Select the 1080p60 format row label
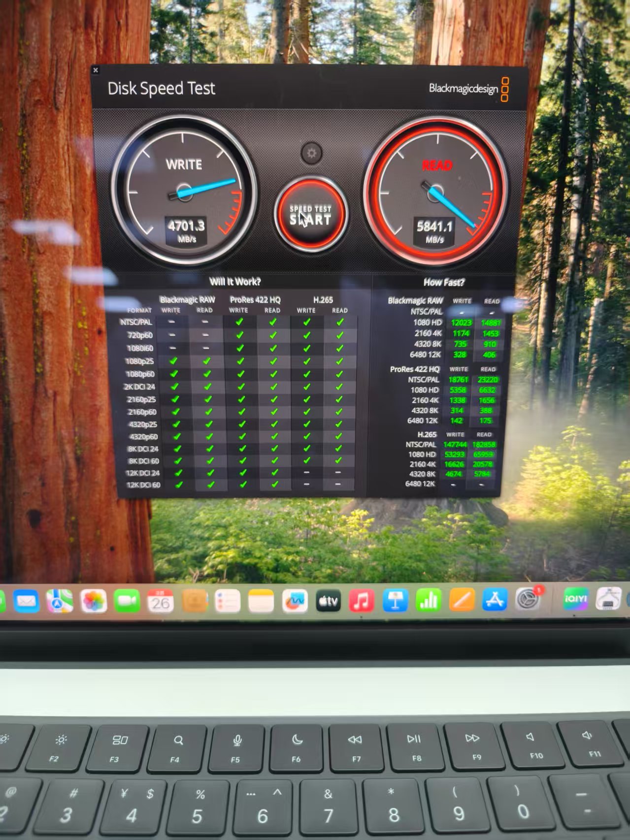630x840 pixels. [140, 374]
